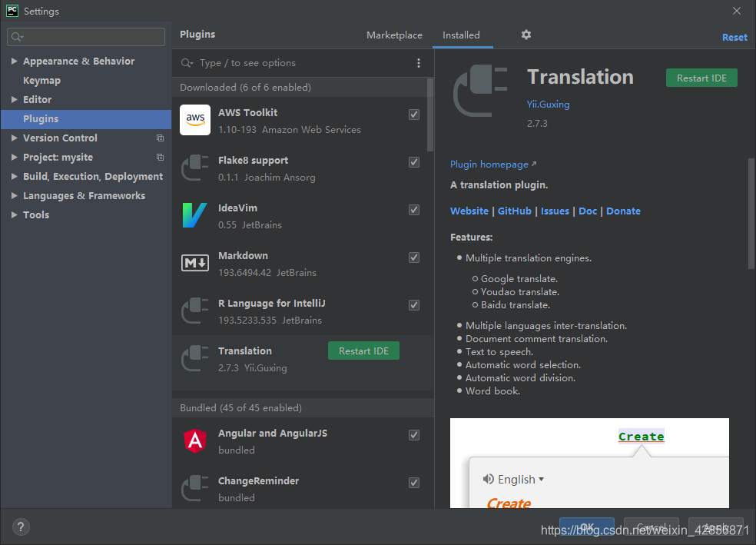This screenshot has width=756, height=545.
Task: Open the Website link
Action: coord(469,211)
